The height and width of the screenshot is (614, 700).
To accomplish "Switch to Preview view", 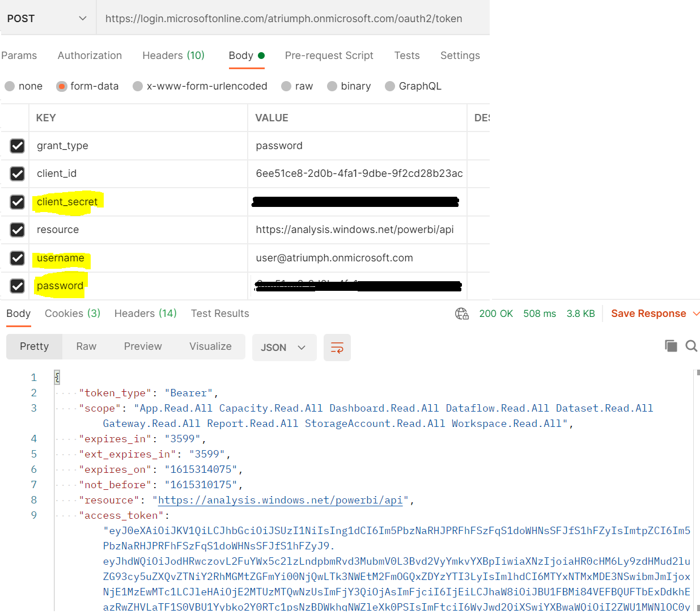I will coord(143,346).
